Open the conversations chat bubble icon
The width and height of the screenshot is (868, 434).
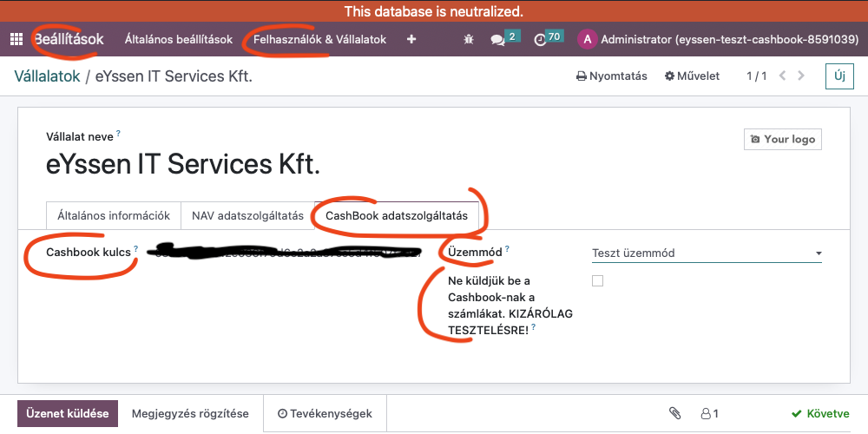pos(497,40)
